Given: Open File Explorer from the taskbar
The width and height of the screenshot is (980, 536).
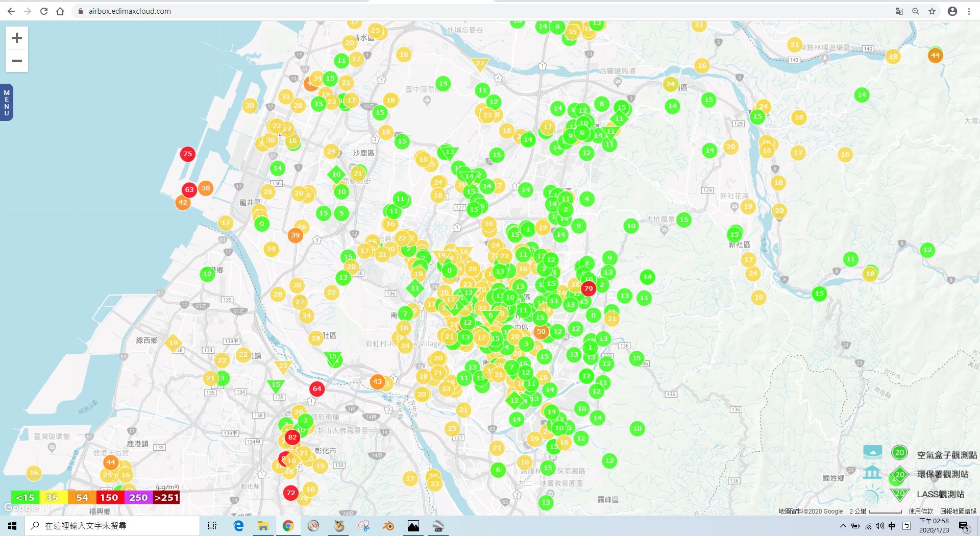Looking at the screenshot, I should point(263,526).
